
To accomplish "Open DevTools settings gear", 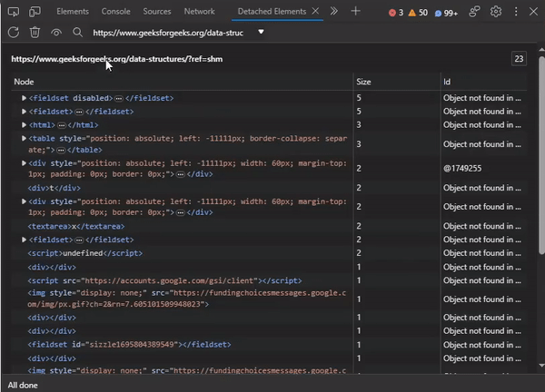I will pos(496,12).
